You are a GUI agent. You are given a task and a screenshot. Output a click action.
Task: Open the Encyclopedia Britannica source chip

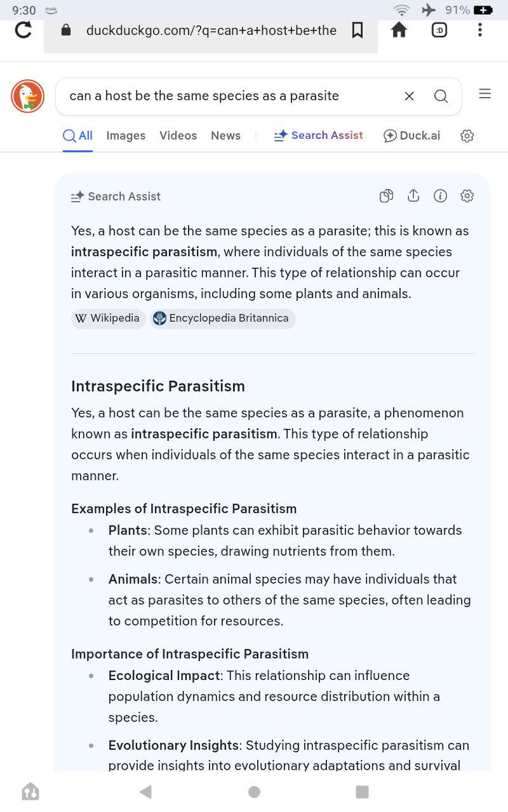(223, 318)
